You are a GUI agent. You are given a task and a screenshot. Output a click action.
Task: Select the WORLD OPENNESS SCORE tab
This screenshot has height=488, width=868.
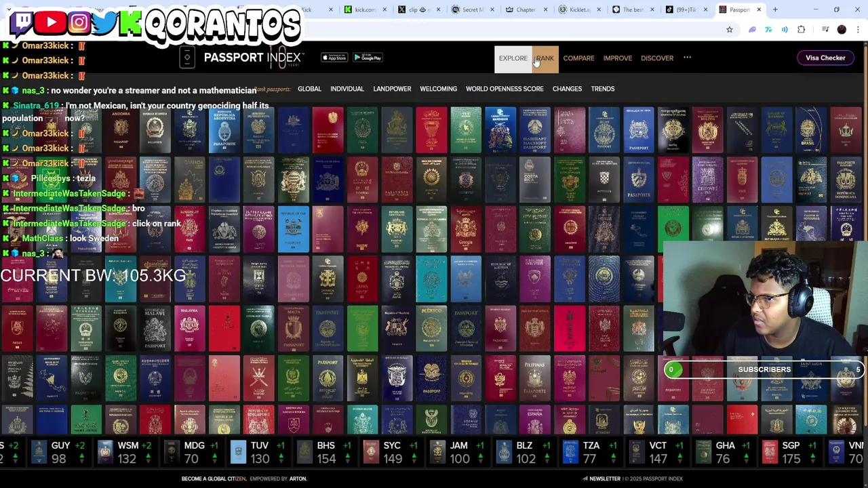pos(505,89)
